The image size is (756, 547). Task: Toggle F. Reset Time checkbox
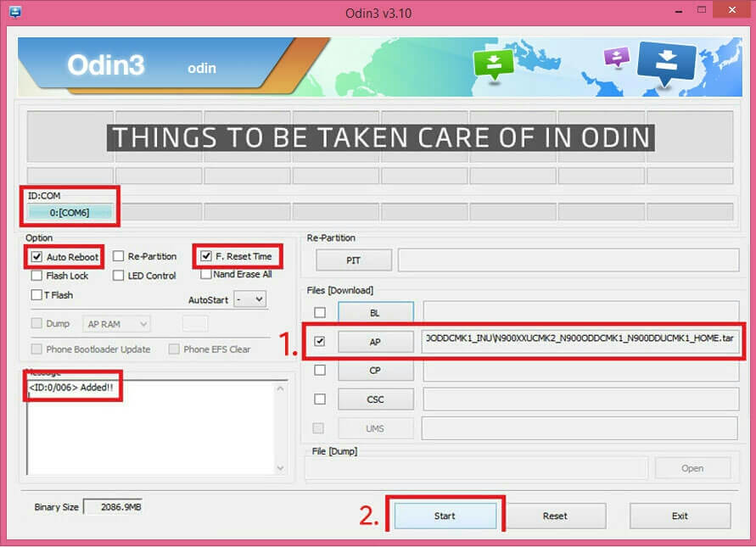click(206, 256)
